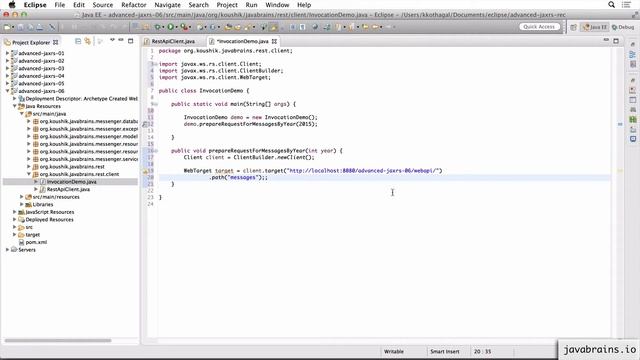This screenshot has height=360, width=640.
Task: Click the Writable status bar entry
Action: [394, 351]
